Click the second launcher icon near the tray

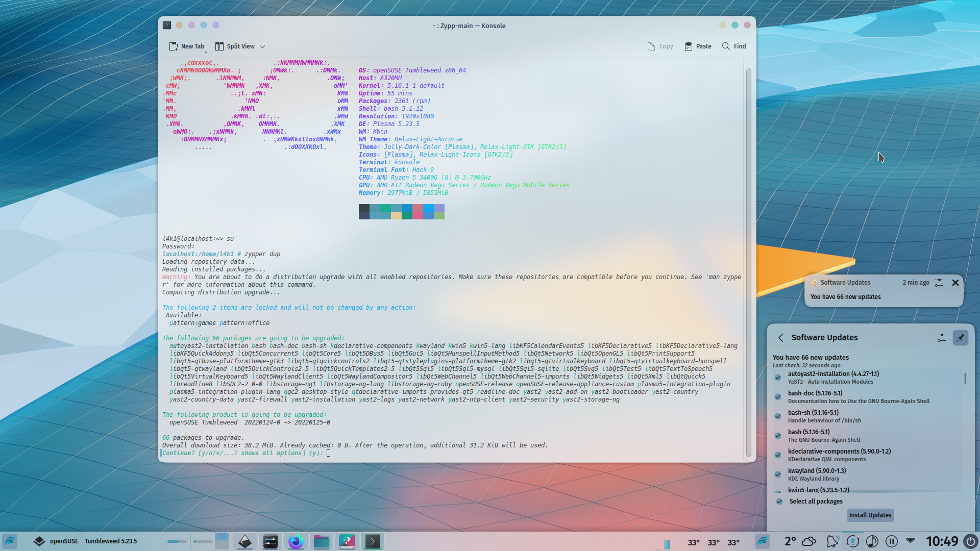pos(763,541)
